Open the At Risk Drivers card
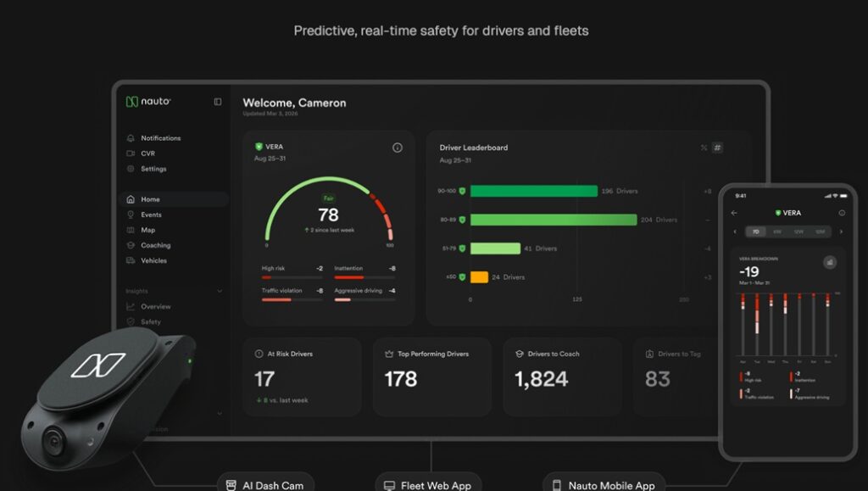The image size is (868, 491). coord(302,377)
